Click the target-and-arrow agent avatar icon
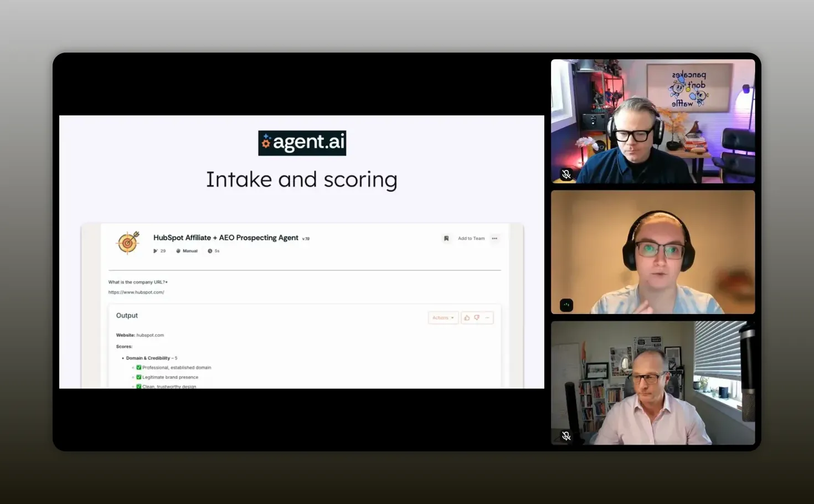This screenshot has width=814, height=504. point(128,243)
